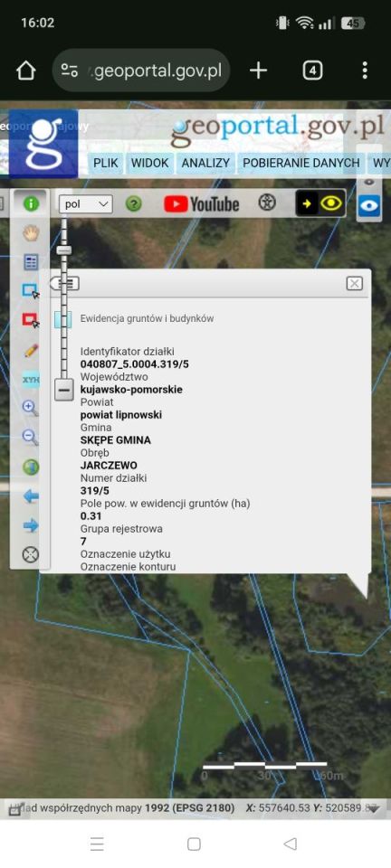
Task: Choose the blue rectangle selection tool
Action: pyautogui.click(x=31, y=291)
